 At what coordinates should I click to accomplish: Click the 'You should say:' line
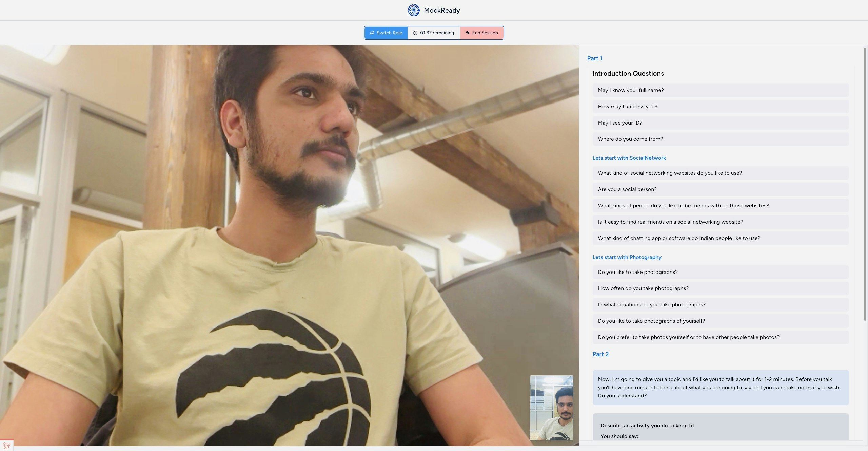point(619,436)
